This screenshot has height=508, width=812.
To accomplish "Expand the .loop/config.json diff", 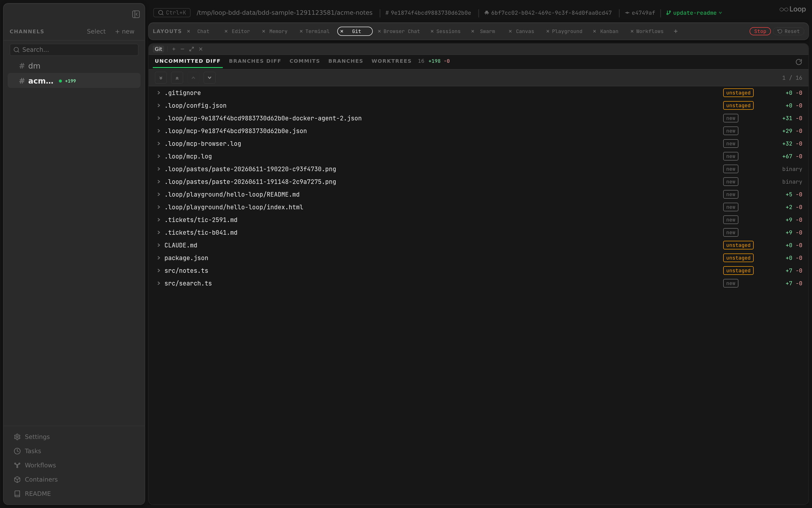I will coord(159,105).
